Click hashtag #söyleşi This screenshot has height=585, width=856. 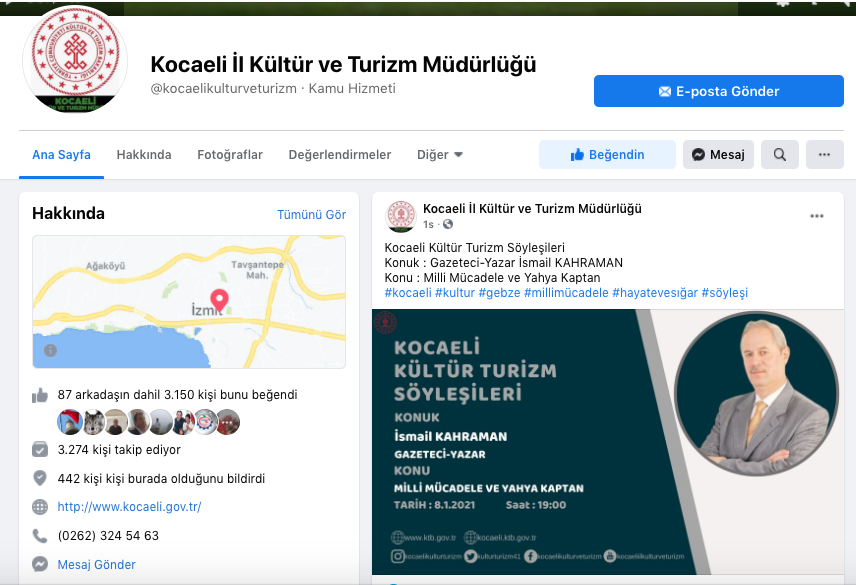(x=724, y=292)
